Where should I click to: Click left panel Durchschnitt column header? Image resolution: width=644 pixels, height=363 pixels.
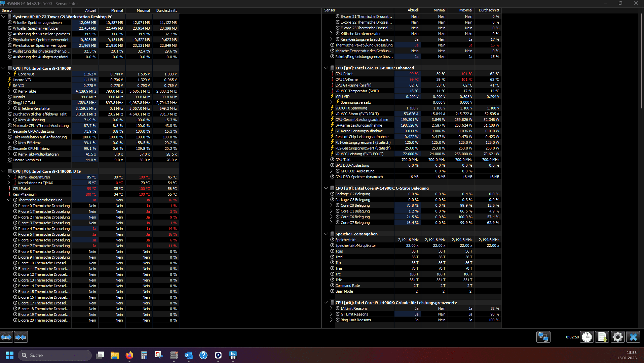point(165,10)
